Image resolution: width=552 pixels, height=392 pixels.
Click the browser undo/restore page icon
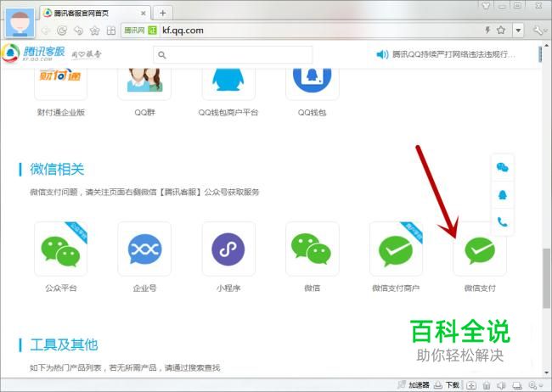78,31
